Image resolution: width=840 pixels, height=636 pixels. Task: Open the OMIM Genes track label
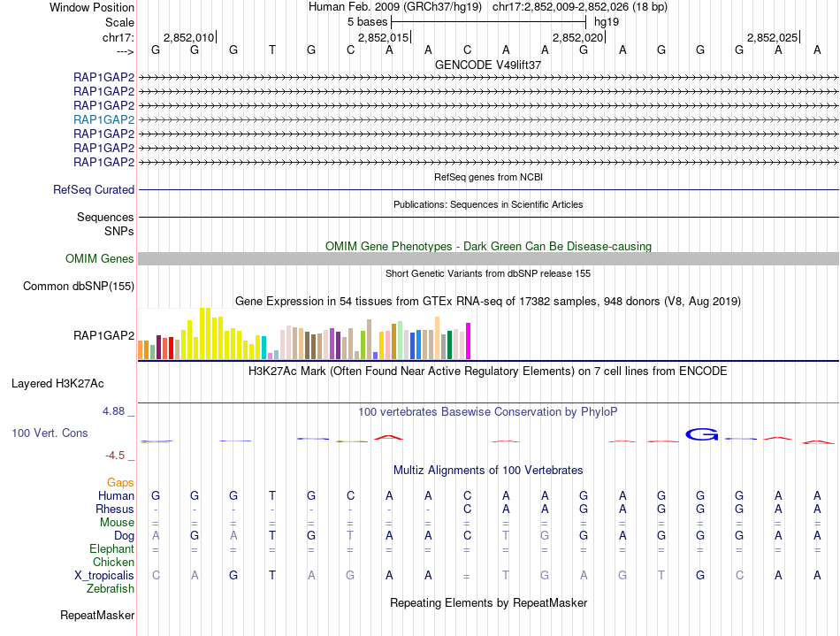[x=100, y=259]
